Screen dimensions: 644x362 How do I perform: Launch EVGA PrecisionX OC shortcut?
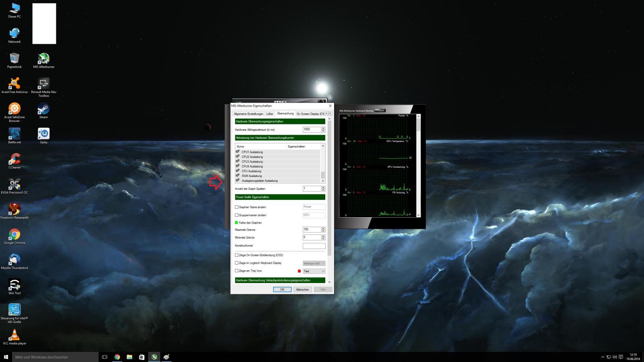point(14,186)
